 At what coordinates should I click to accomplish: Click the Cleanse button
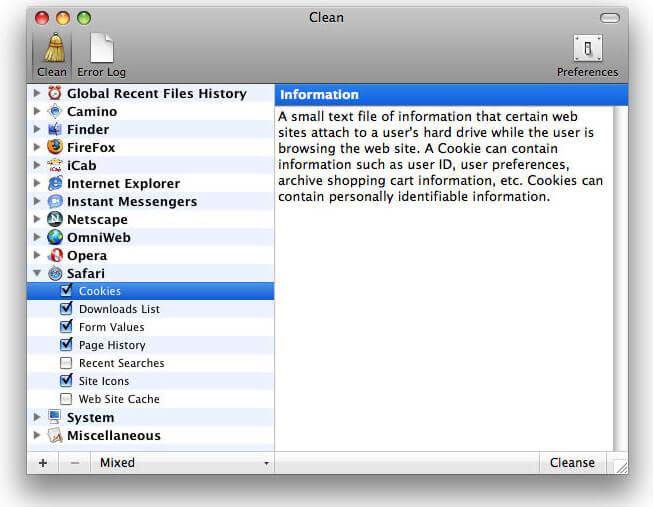point(572,462)
